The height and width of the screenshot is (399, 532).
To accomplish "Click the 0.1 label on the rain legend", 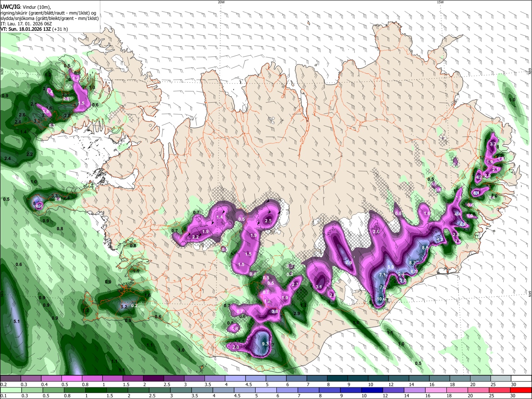I will [3, 396].
